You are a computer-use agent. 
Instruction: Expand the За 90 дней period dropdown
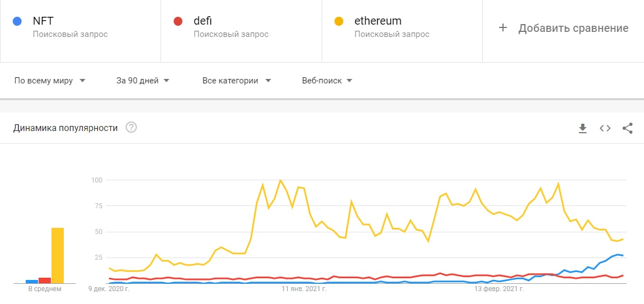pyautogui.click(x=143, y=81)
